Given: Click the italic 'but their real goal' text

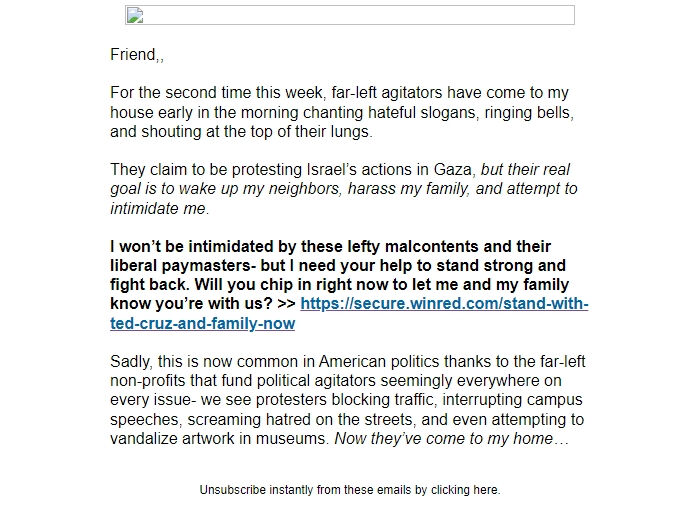Looking at the screenshot, I should 344,189.
